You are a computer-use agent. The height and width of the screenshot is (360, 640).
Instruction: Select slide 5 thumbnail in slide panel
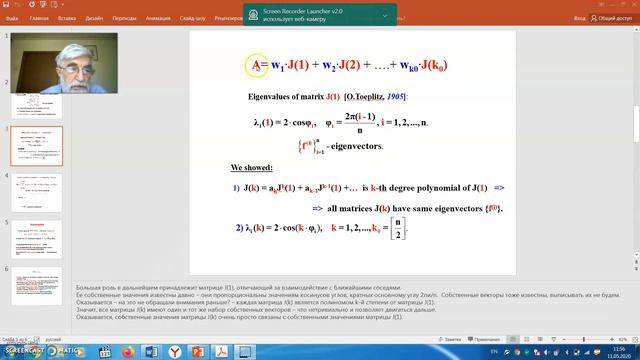(x=36, y=239)
